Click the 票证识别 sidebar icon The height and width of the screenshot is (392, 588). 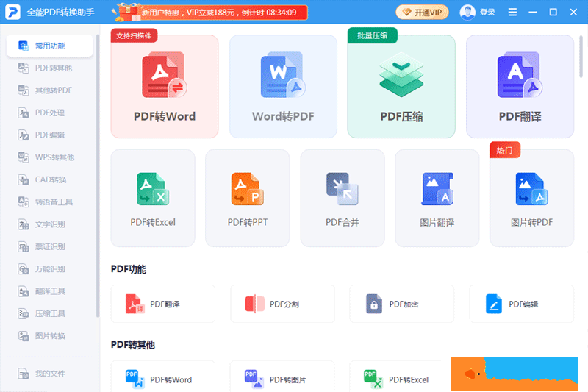24,246
